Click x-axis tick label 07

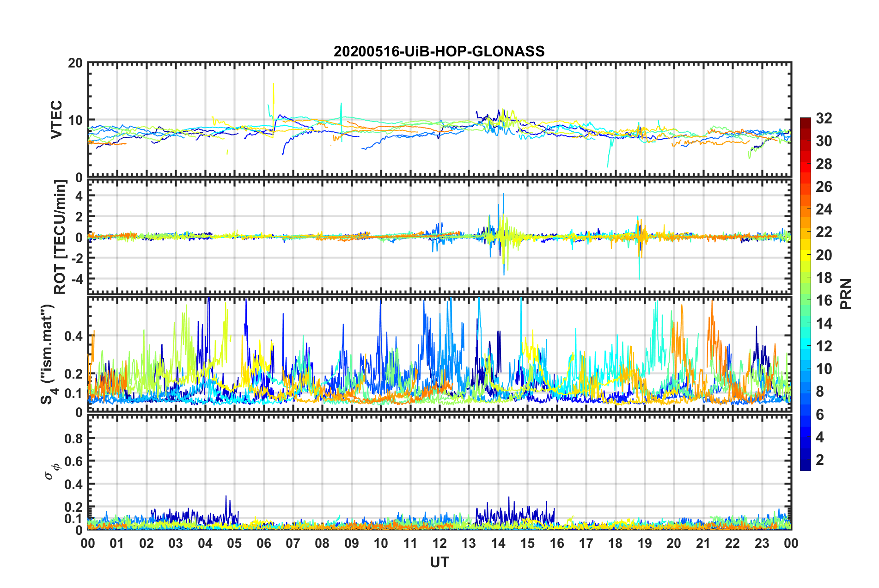[293, 543]
